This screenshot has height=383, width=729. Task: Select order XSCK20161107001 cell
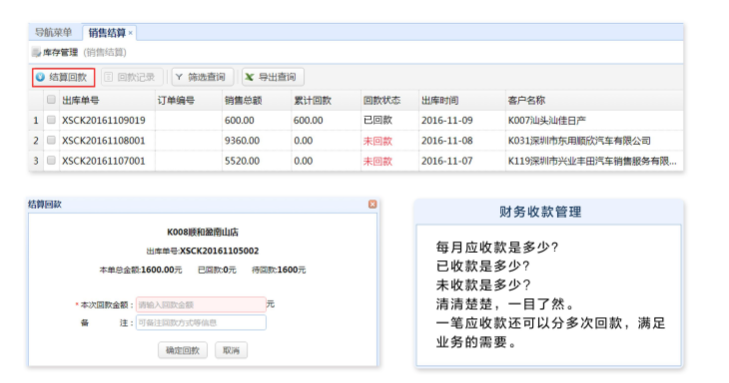point(104,161)
